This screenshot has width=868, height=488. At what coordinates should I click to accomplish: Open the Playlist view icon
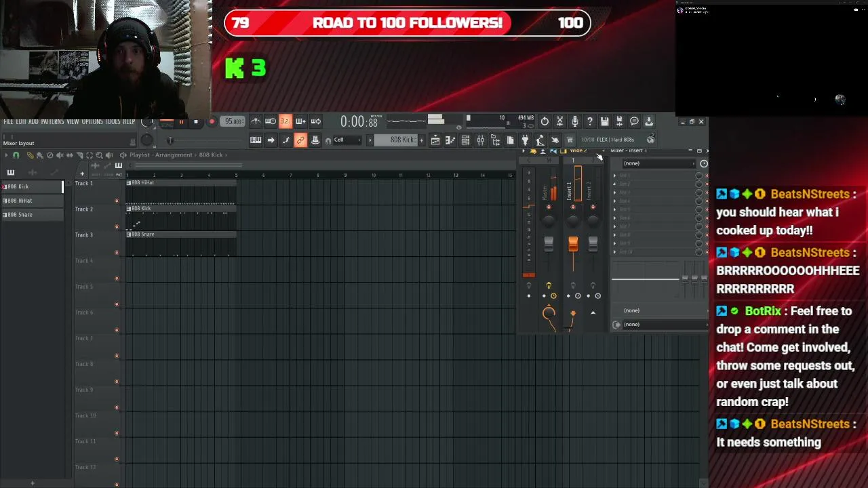tap(435, 140)
